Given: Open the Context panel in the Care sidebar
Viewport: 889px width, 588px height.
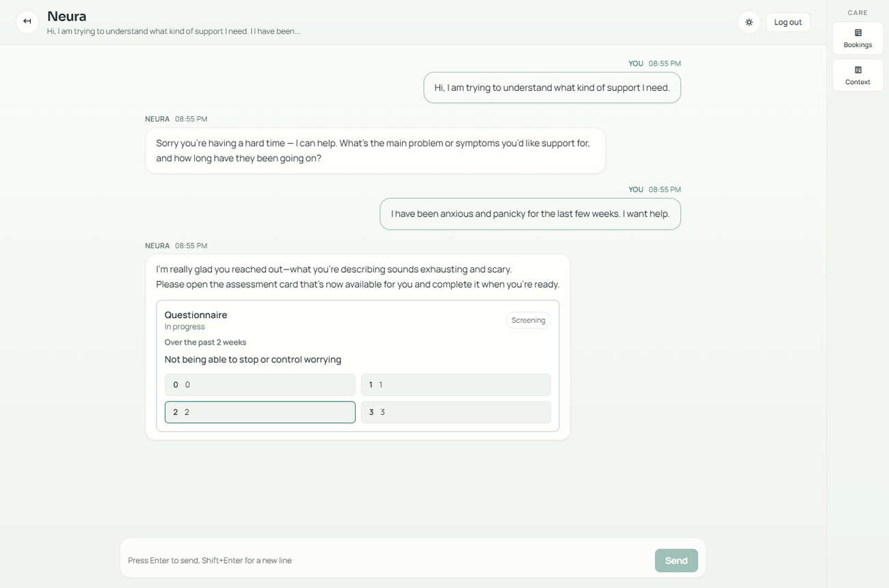Looking at the screenshot, I should point(858,75).
